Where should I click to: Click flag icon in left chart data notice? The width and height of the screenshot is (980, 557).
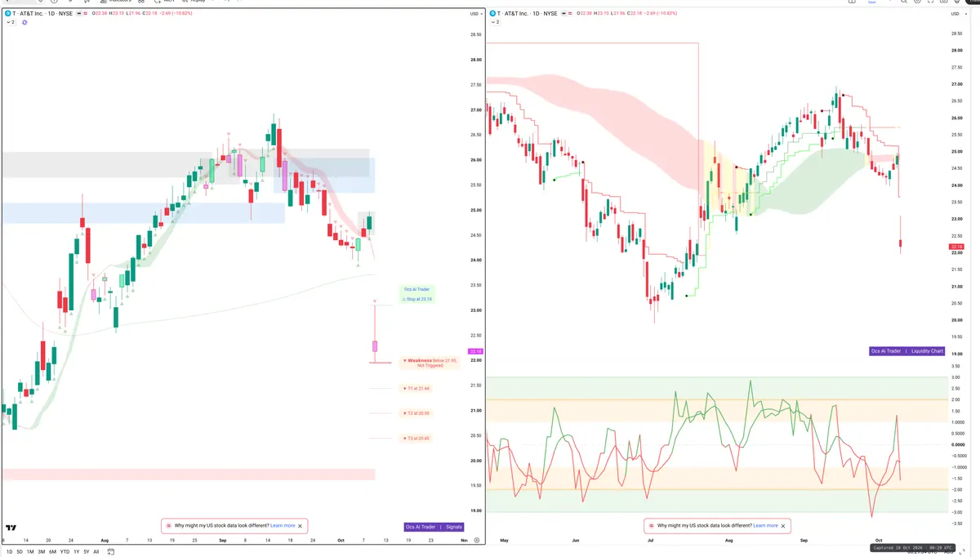pos(168,526)
